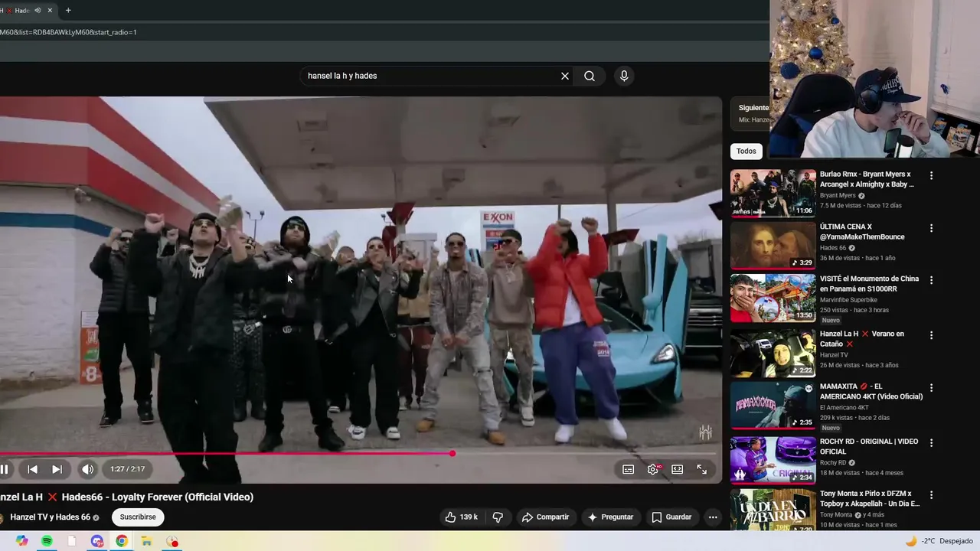Switch to theater mode
This screenshot has width=980, height=551.
point(677,469)
